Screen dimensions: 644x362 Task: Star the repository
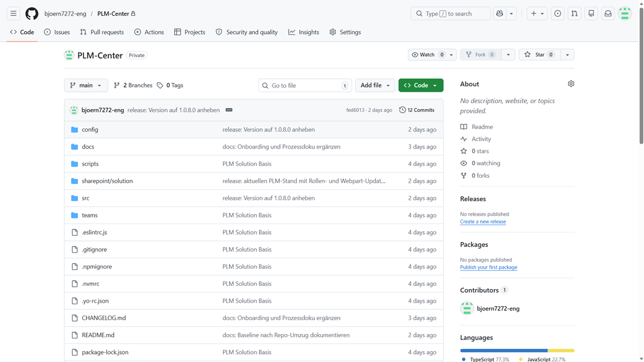point(539,54)
